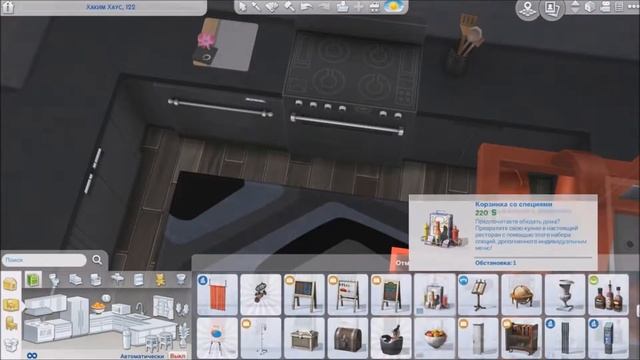Pick the wooden magazine rack thumbnail
The width and height of the screenshot is (640, 360).
[522, 338]
